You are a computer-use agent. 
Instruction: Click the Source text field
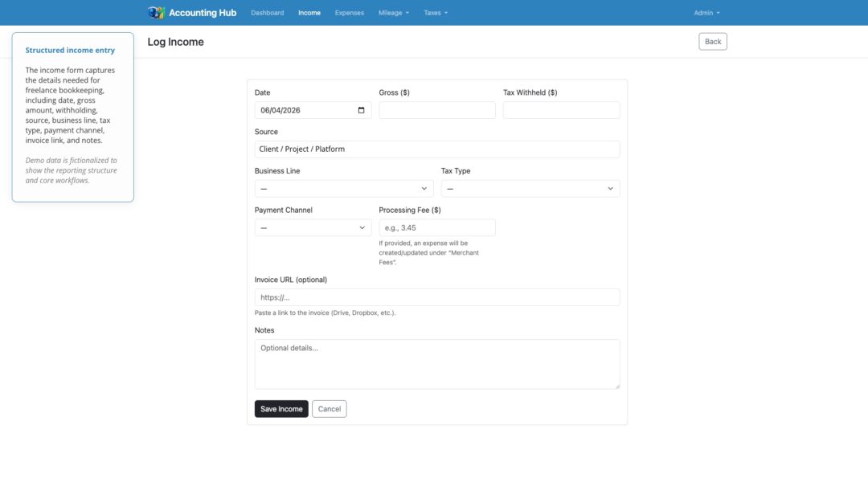point(437,149)
